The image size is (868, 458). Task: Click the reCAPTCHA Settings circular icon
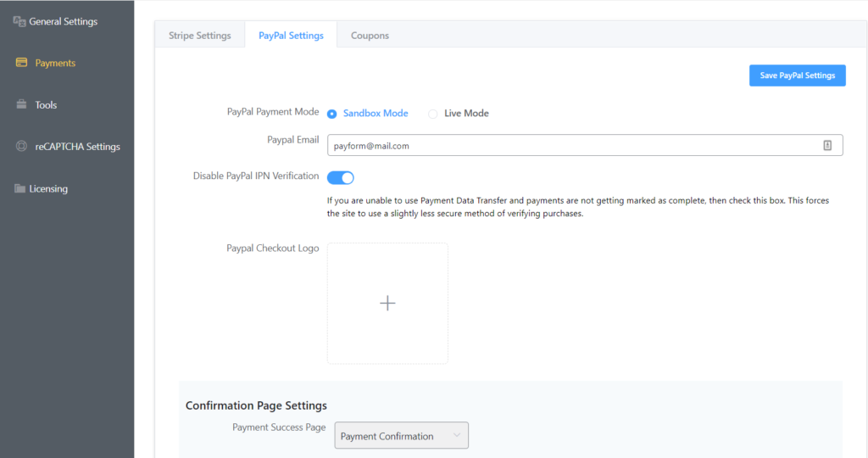21,146
